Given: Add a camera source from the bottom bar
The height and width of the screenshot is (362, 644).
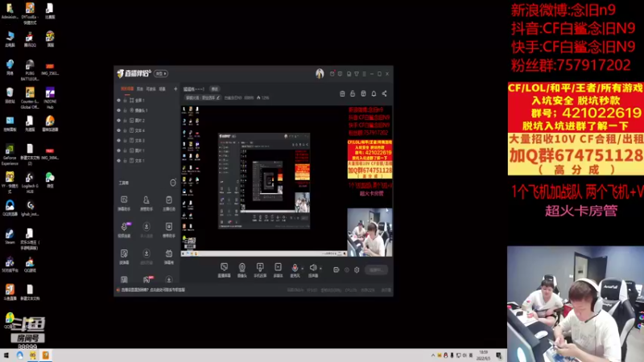Looking at the screenshot, I should pyautogui.click(x=242, y=270).
